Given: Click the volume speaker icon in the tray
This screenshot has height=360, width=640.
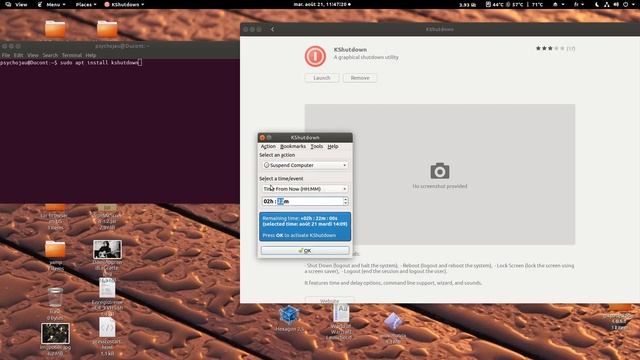Looking at the screenshot, I should pos(616,4).
